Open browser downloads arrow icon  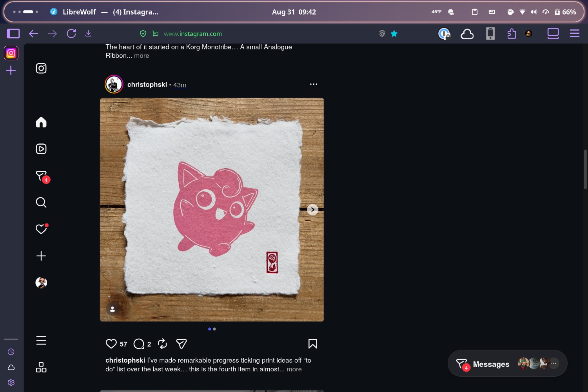89,34
